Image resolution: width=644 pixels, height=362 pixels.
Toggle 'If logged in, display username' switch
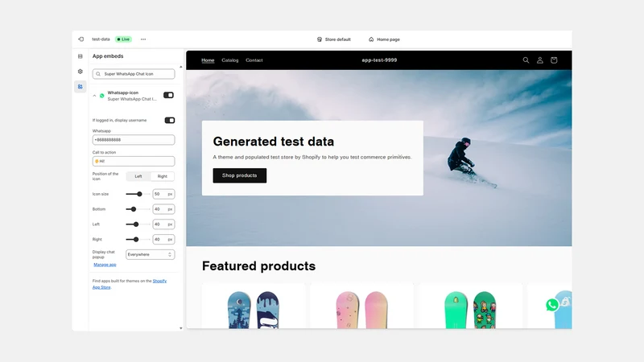click(x=170, y=120)
